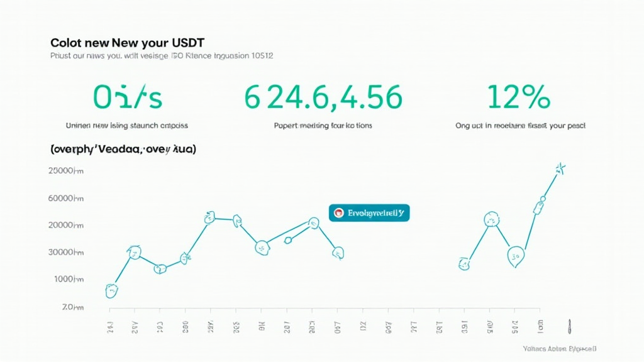
Task: Click the grey subtitle line beneath the heading
Action: (160, 56)
